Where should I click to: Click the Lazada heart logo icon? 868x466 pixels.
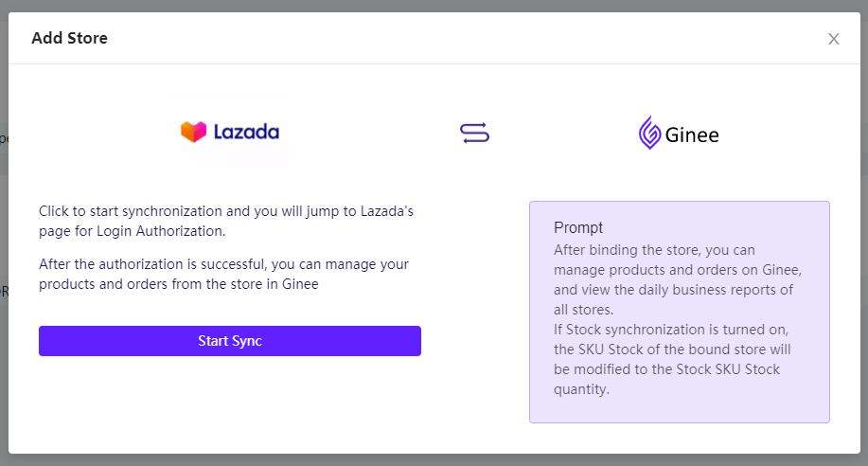pos(193,132)
